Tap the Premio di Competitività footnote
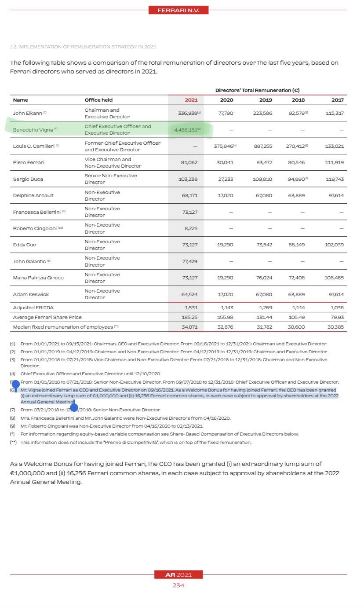Screen dimensions: 364x608 131,442
